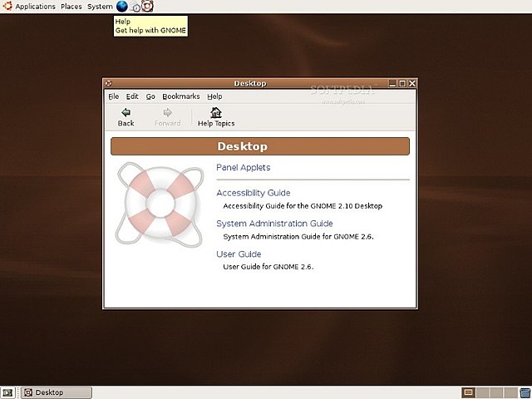
Task: Click the text 'User Guide for GNOME 2.6.'
Action: pyautogui.click(x=268, y=267)
